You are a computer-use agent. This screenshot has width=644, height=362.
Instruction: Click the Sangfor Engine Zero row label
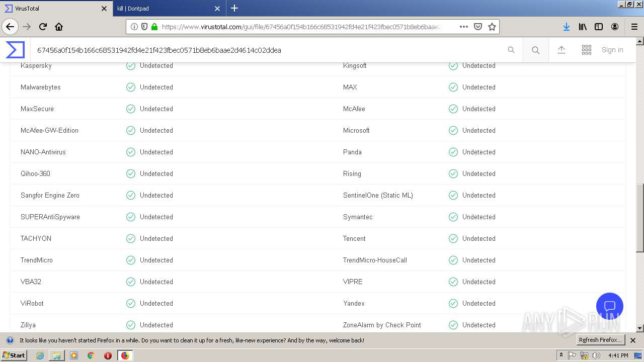[50, 196]
